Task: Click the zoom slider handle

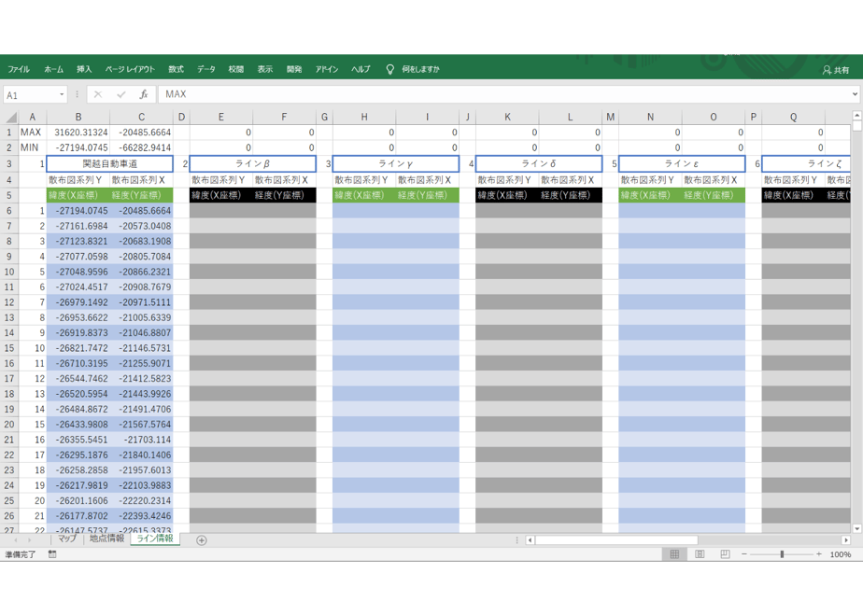Action: 782,553
